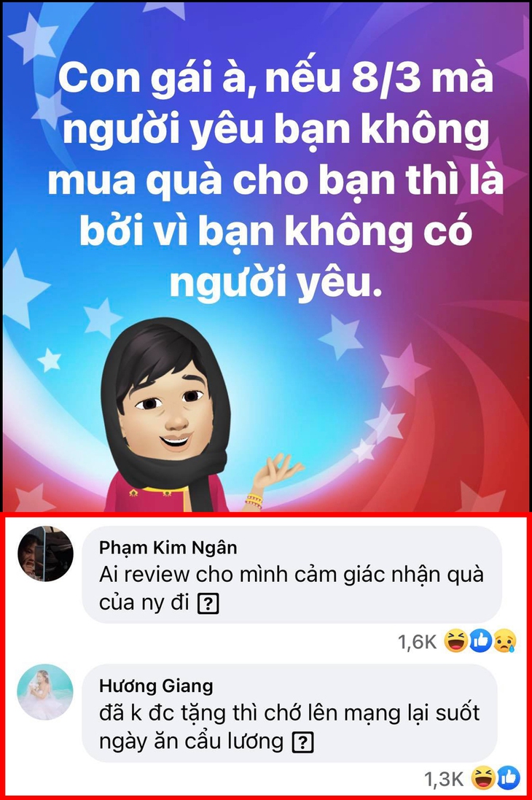Click the like reaction on Phạm Kim Ngân's comment

pyautogui.click(x=480, y=641)
